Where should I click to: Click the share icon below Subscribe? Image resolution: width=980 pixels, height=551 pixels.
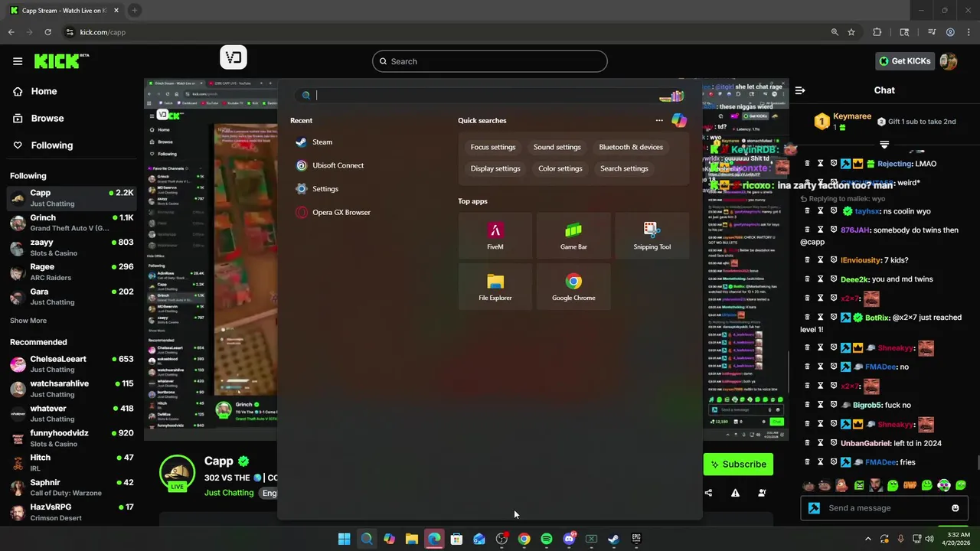[708, 493]
